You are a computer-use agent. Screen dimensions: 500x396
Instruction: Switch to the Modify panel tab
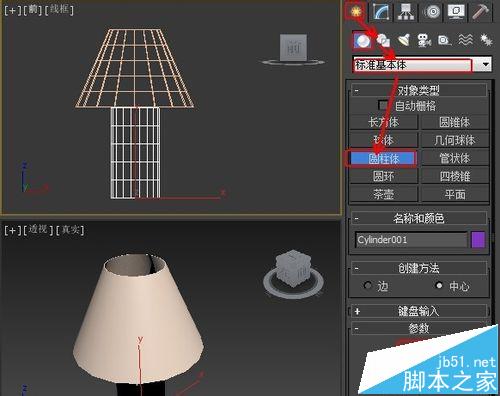382,12
